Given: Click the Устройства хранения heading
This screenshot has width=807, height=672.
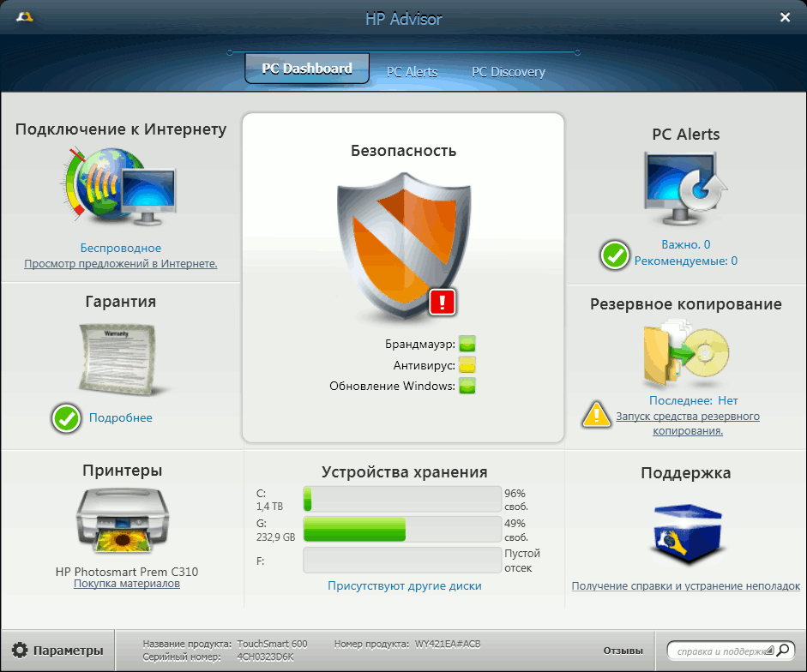Looking at the screenshot, I should point(405,471).
